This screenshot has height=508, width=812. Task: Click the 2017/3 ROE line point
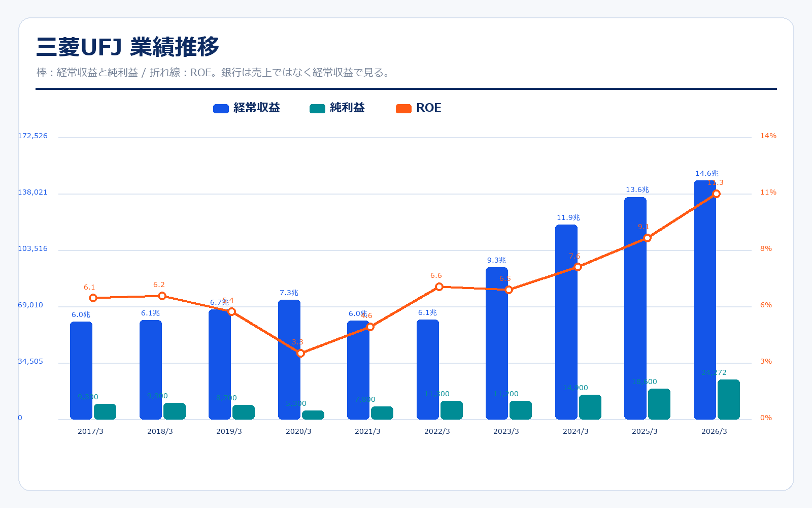(93, 298)
